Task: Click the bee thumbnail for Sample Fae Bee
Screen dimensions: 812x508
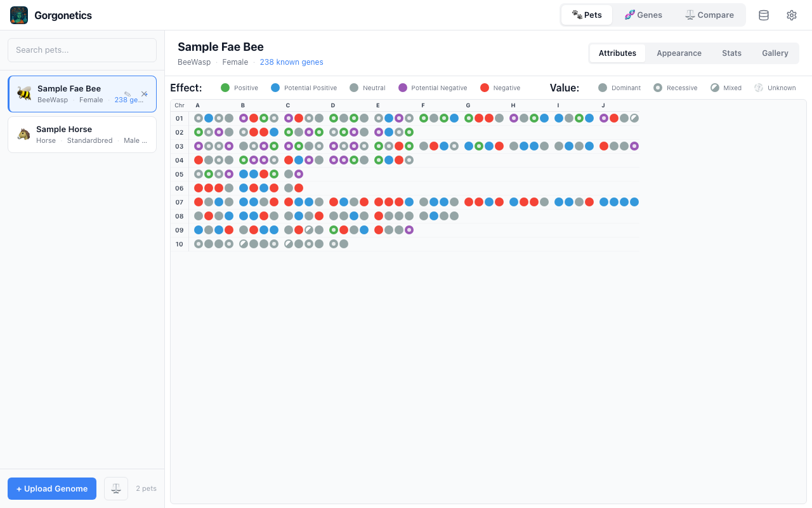Action: (24, 93)
